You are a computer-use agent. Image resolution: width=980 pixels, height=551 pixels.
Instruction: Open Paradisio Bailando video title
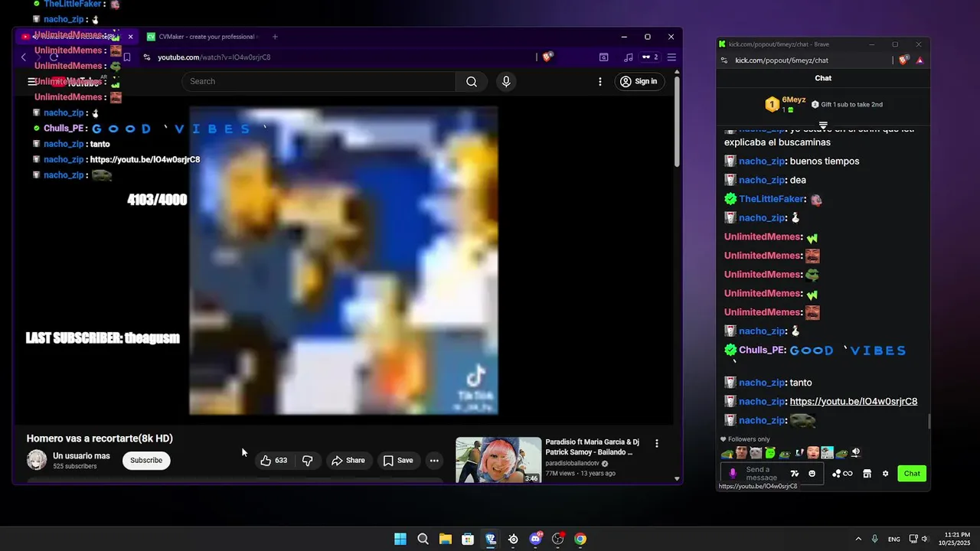point(592,447)
